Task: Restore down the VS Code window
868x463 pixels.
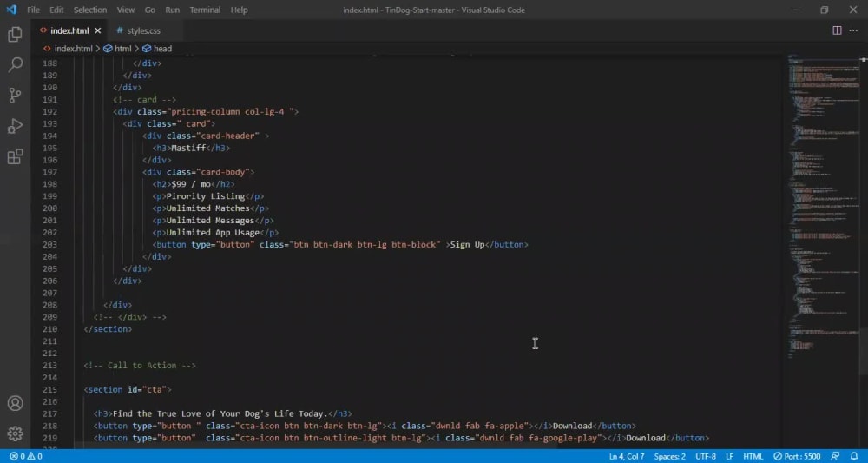Action: click(825, 10)
